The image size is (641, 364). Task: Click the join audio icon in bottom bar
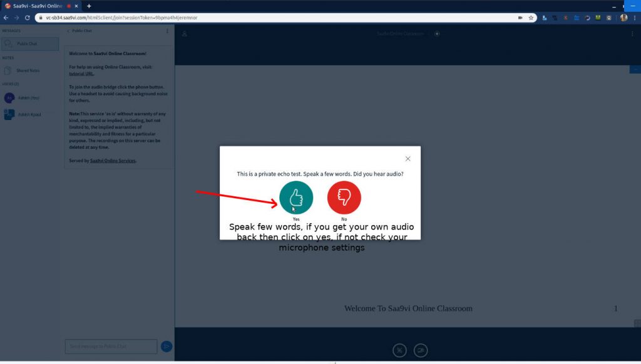point(399,350)
